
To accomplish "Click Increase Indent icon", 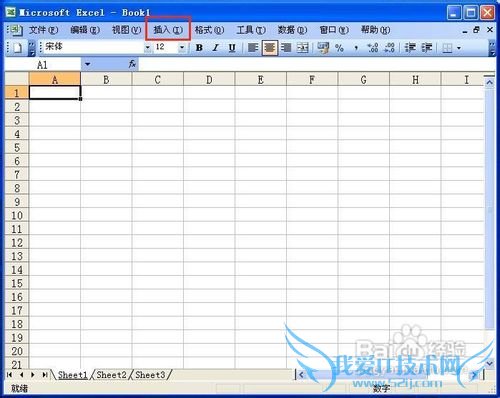I will [x=427, y=48].
